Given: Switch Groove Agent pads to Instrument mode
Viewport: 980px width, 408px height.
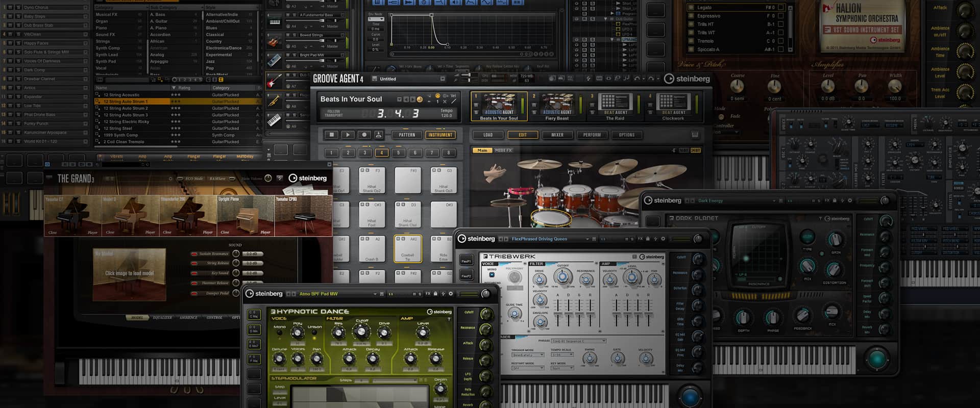Looking at the screenshot, I should [x=440, y=135].
